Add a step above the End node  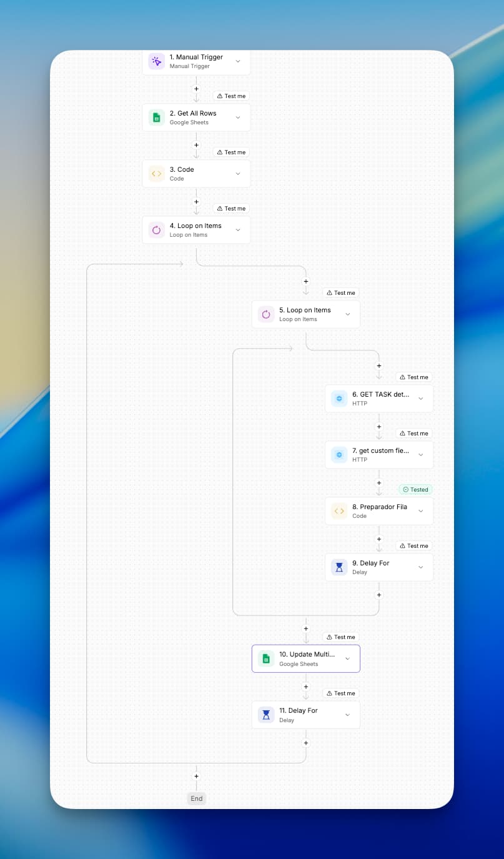pyautogui.click(x=196, y=776)
